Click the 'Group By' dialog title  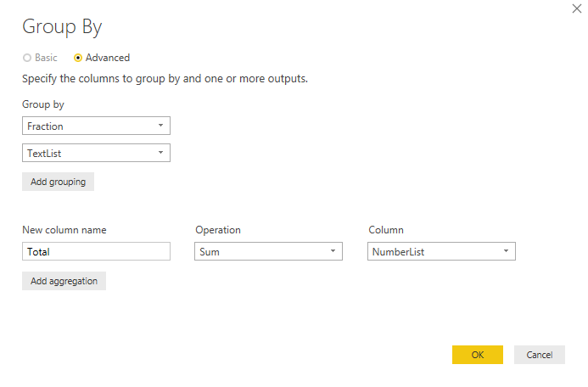(x=62, y=27)
